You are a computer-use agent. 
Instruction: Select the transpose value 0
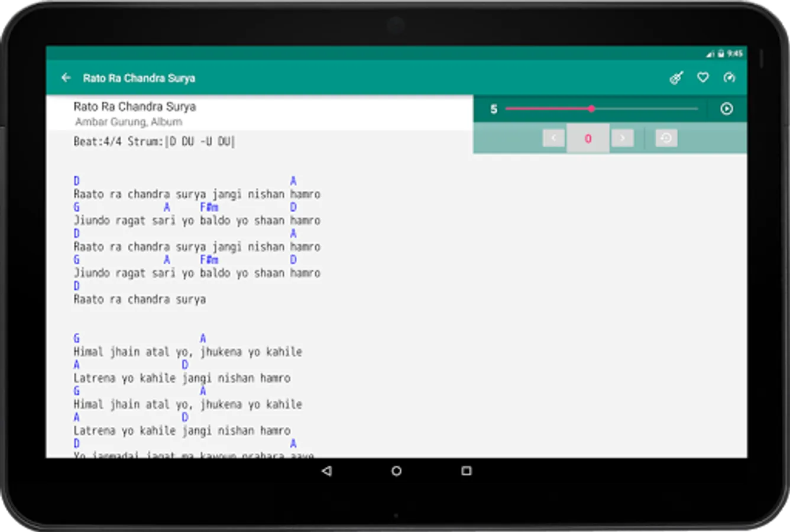(x=588, y=138)
